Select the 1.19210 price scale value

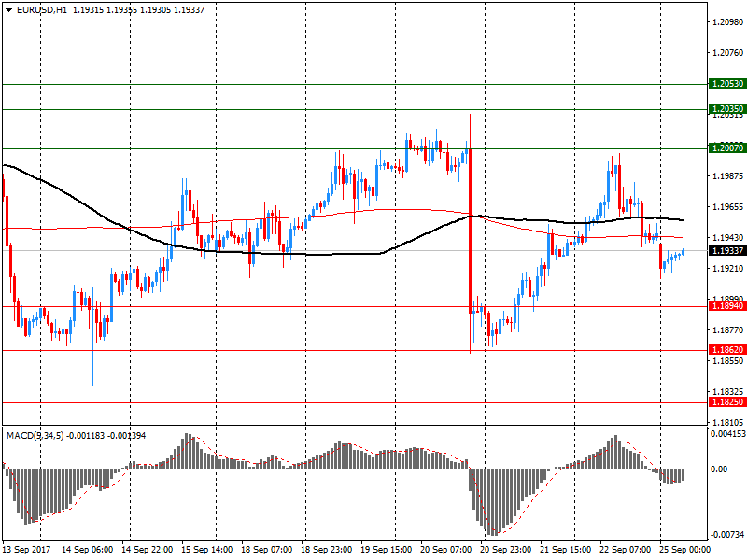click(x=727, y=269)
